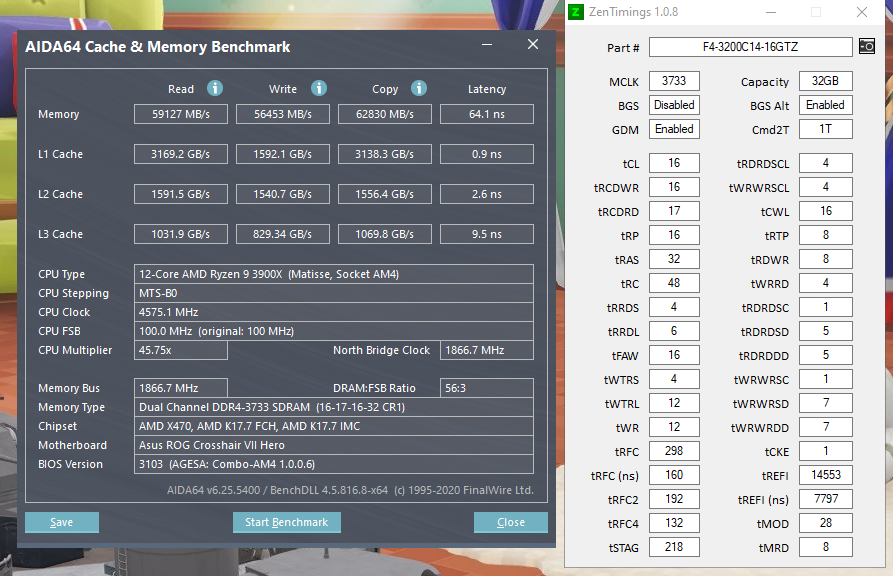This screenshot has width=893, height=576.
Task: Click the tRC value 48
Action: tap(674, 283)
